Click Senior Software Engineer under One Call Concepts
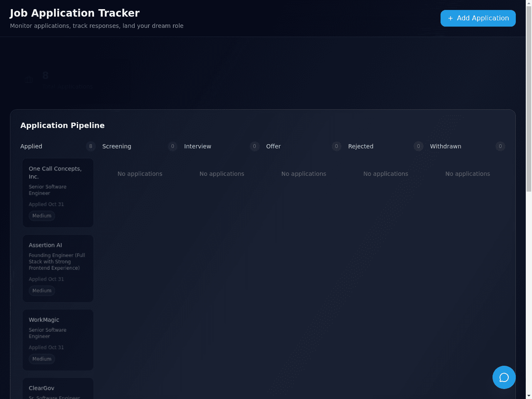Viewport: 532px width, 399px height. pos(47,190)
